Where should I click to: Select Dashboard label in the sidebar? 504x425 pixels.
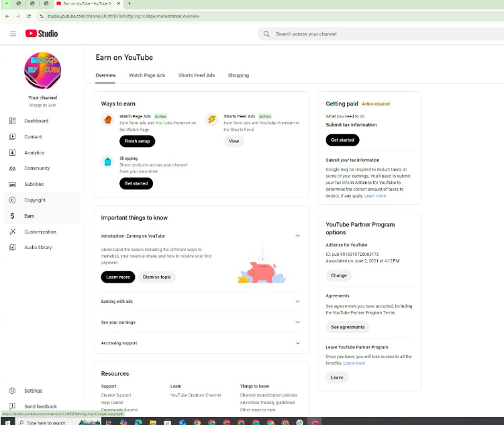[36, 121]
